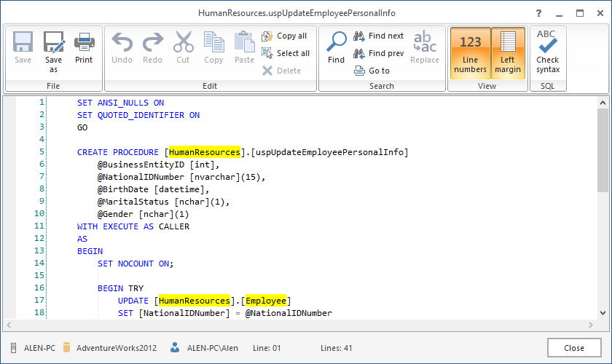Toggle Line numbers display off

coord(470,52)
